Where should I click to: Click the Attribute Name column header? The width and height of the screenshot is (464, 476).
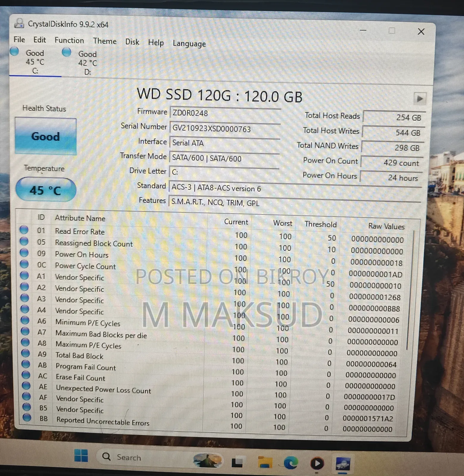pyautogui.click(x=80, y=218)
